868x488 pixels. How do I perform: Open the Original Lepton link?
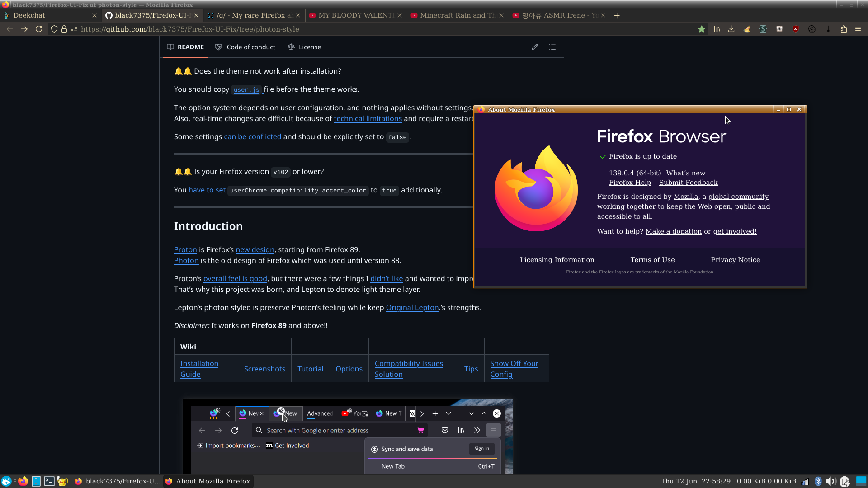coord(412,307)
